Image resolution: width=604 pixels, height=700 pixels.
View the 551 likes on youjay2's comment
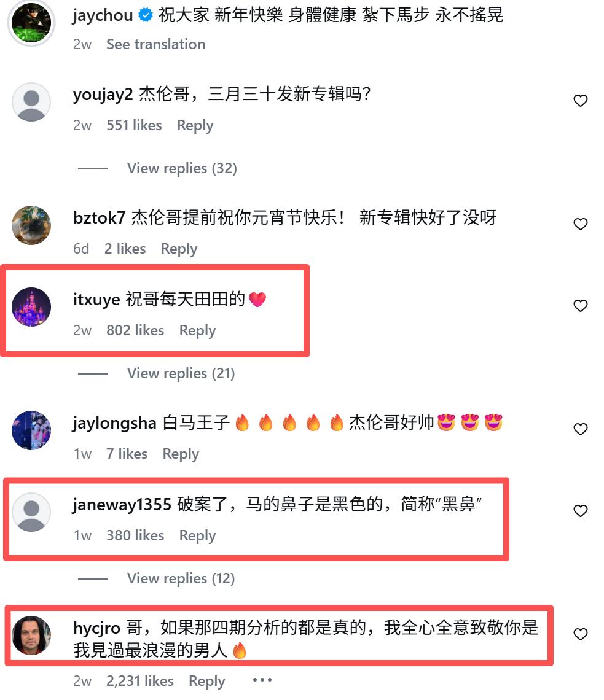[x=134, y=125]
